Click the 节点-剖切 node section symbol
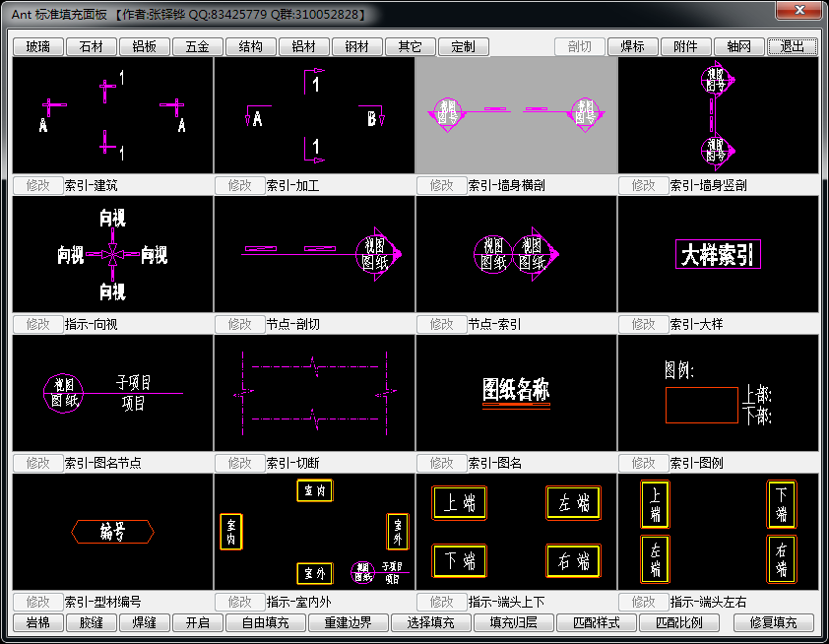The height and width of the screenshot is (644, 829). click(314, 255)
